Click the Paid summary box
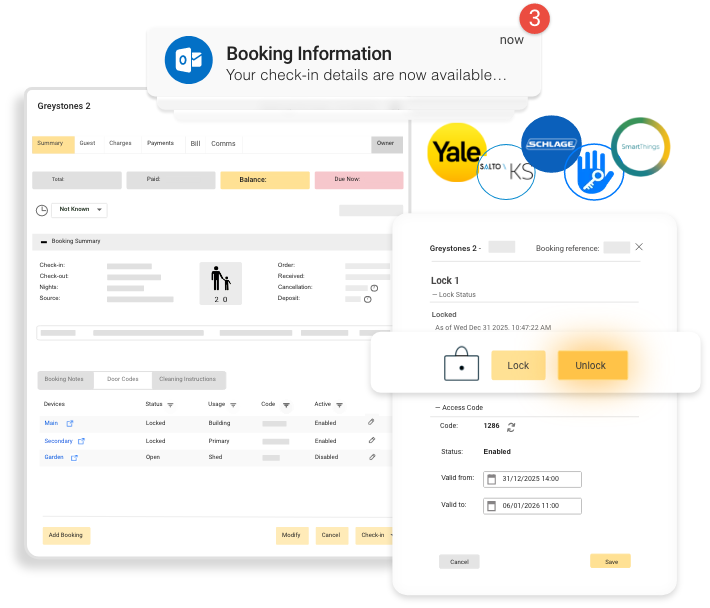 point(171,180)
